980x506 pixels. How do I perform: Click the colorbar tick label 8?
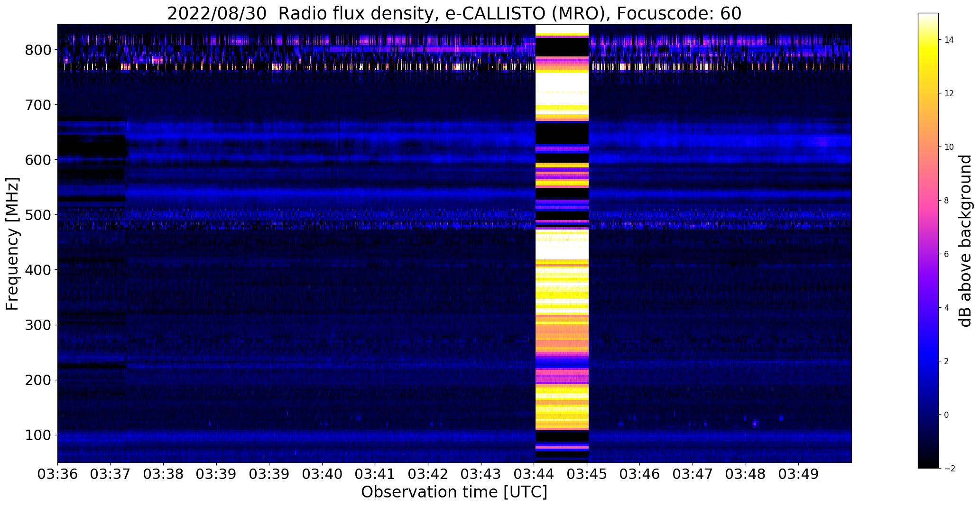[x=947, y=201]
